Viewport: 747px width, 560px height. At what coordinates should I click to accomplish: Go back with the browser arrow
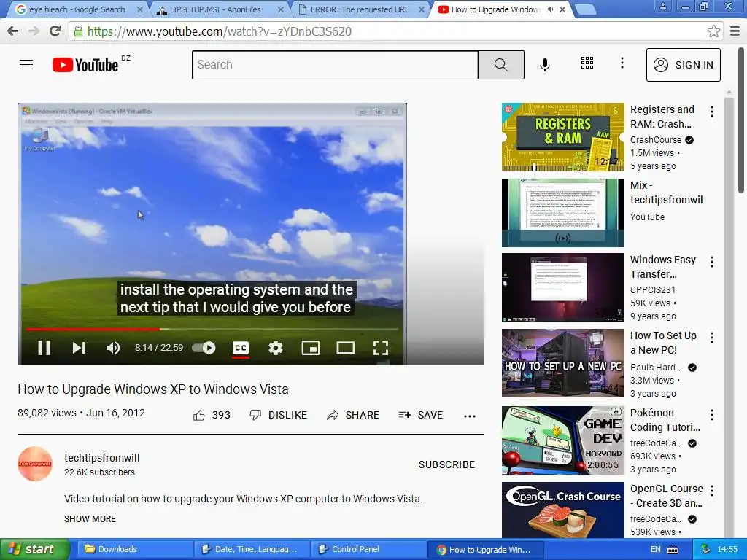[x=13, y=31]
